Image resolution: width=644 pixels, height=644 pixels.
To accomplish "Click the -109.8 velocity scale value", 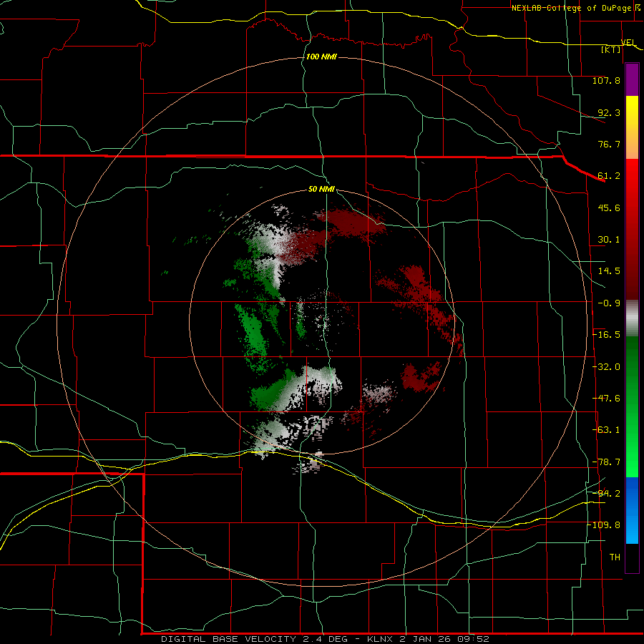I will point(604,525).
